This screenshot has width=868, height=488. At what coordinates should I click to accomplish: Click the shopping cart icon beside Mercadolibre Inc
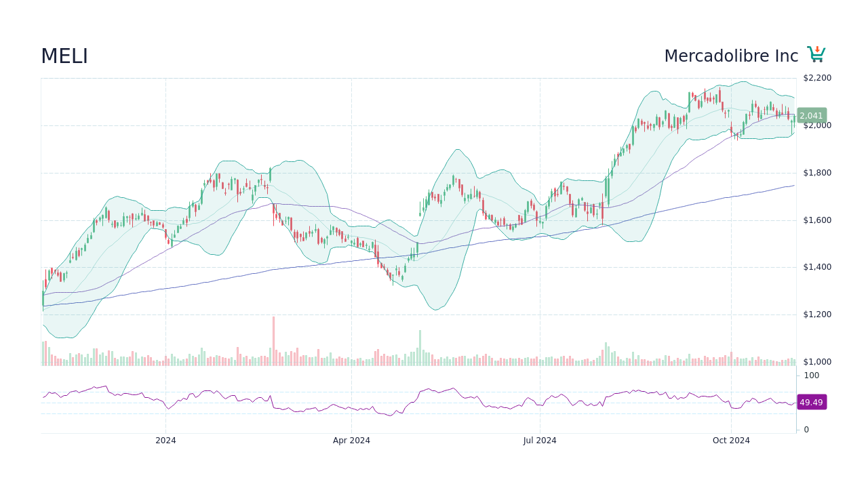tap(816, 55)
